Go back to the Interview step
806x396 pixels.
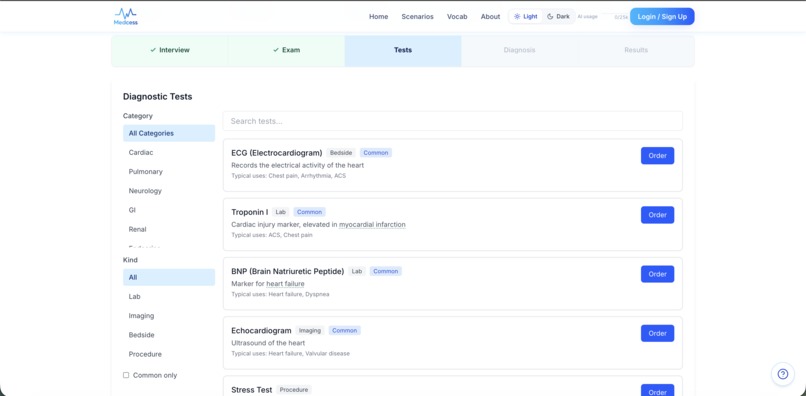tap(170, 50)
